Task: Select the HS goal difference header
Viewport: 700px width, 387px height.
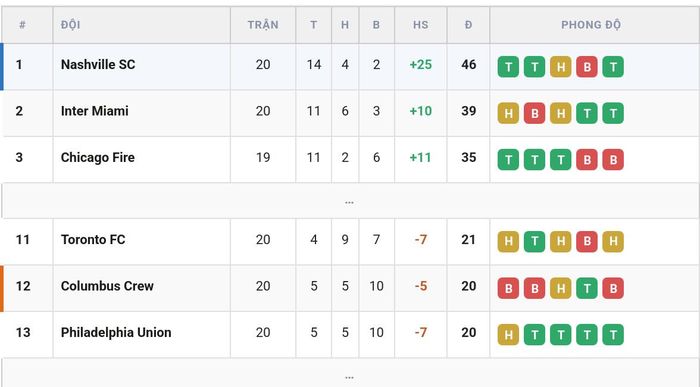Action: pyautogui.click(x=421, y=25)
